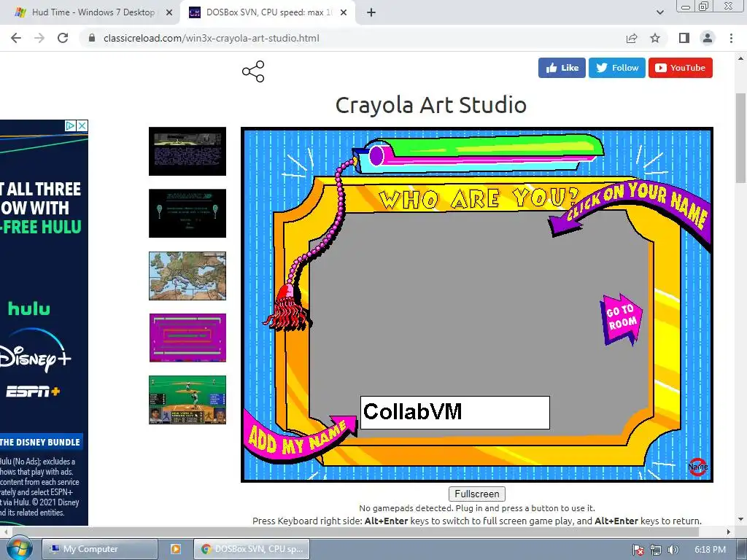Minimize the Chrome browser window
Image resolution: width=747 pixels, height=560 pixels.
point(686,7)
